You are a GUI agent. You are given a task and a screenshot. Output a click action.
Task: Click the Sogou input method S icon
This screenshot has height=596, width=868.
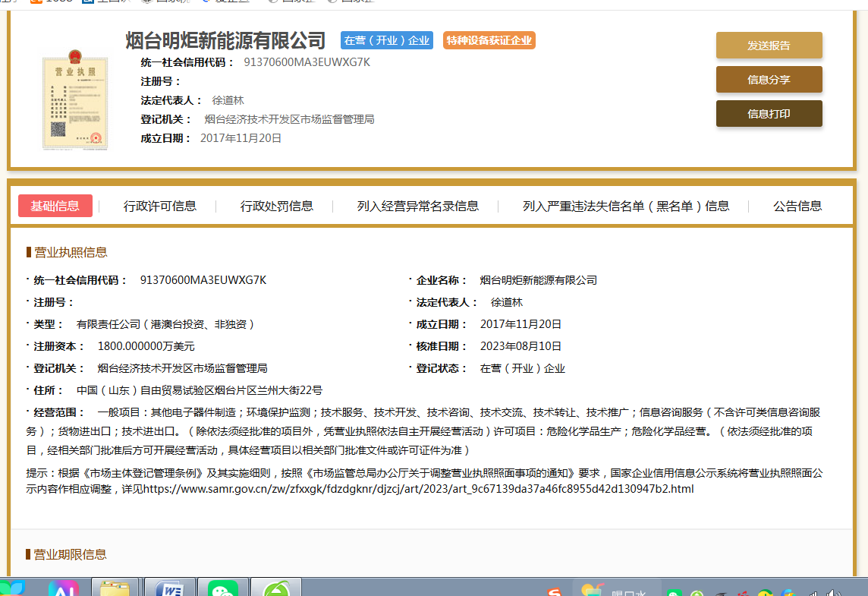[x=555, y=591]
